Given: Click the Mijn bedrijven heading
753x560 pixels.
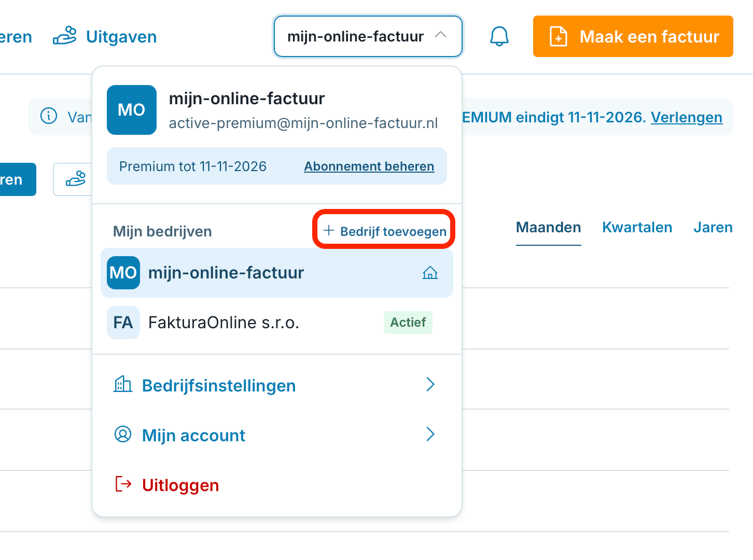Looking at the screenshot, I should 162,231.
